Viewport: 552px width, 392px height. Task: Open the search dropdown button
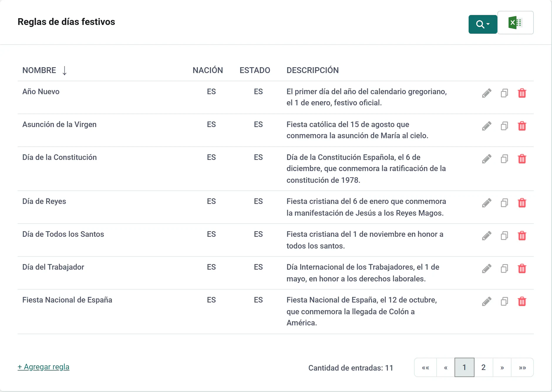(x=483, y=24)
